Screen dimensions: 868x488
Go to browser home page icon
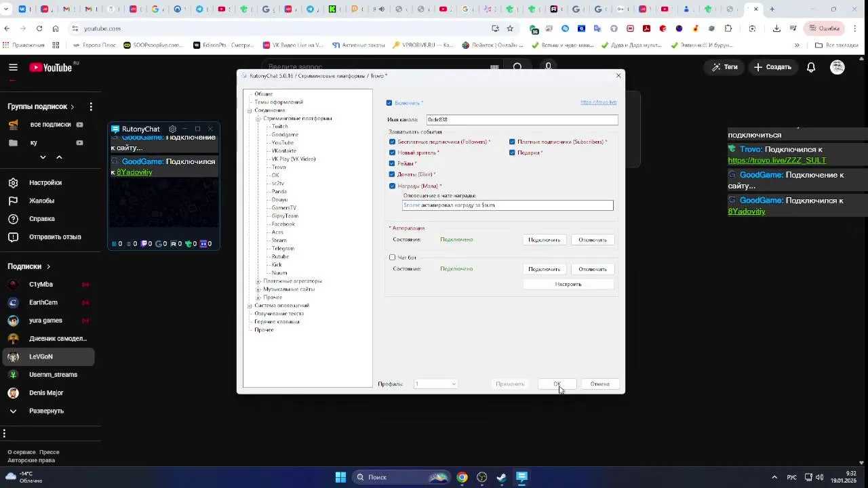(x=56, y=28)
